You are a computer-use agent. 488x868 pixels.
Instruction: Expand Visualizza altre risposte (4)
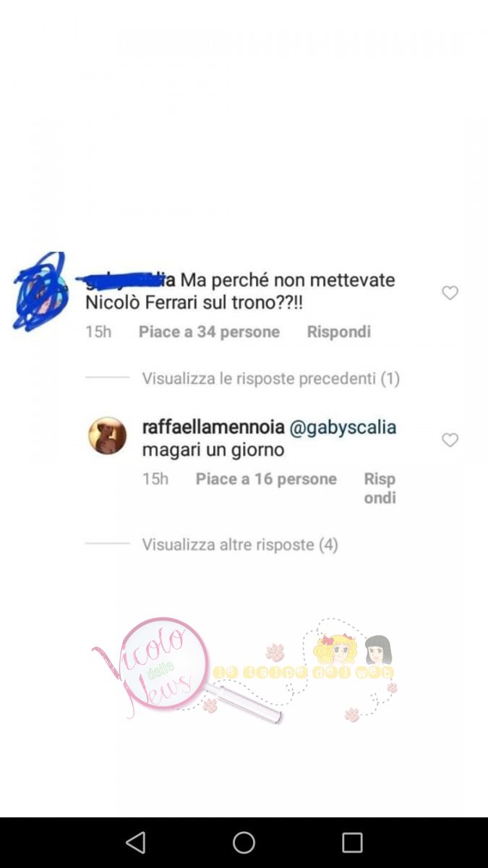(x=240, y=545)
